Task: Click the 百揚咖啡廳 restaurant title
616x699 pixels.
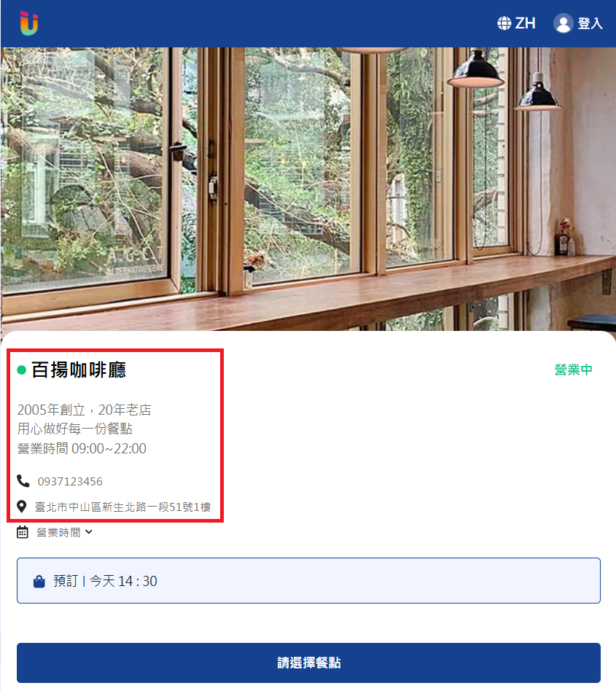Action: click(79, 370)
